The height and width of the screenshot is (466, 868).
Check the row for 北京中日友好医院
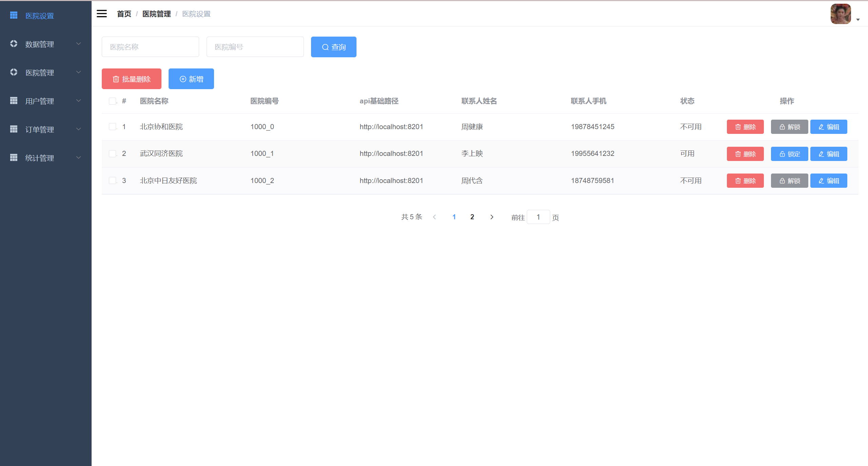point(112,181)
